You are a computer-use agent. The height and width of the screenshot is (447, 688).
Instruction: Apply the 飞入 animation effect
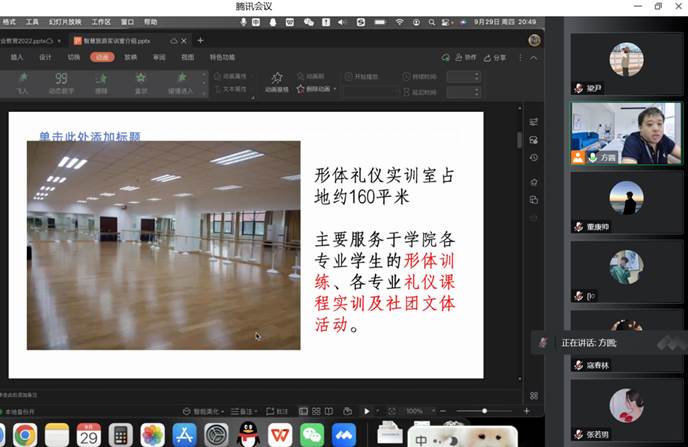[22, 83]
